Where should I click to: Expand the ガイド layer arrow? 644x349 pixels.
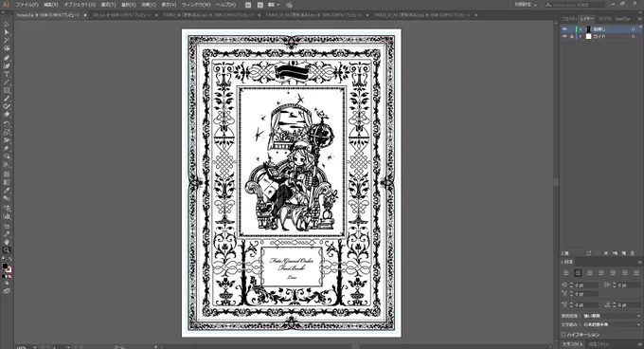581,36
